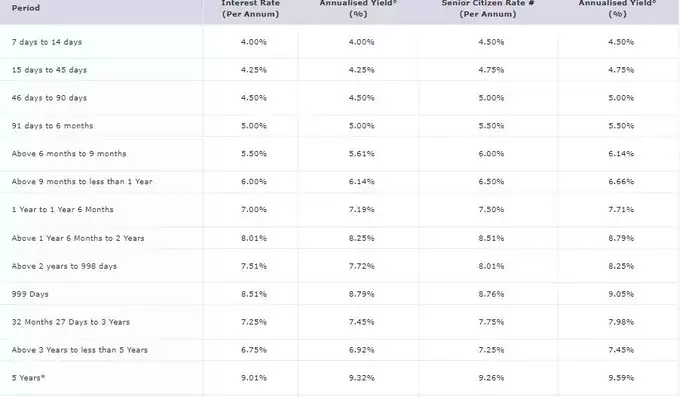The image size is (680, 397).
Task: Click the 8.76% senior citizen rate cell
Action: pyautogui.click(x=491, y=294)
